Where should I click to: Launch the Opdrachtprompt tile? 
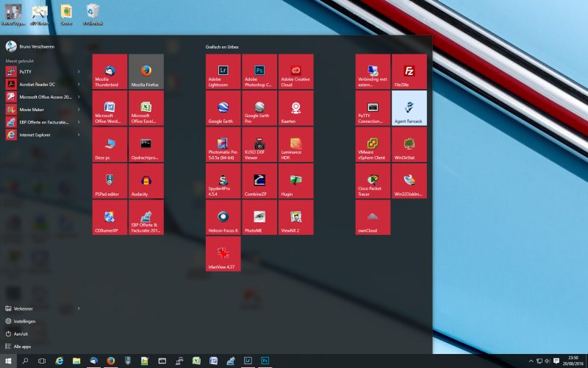146,144
